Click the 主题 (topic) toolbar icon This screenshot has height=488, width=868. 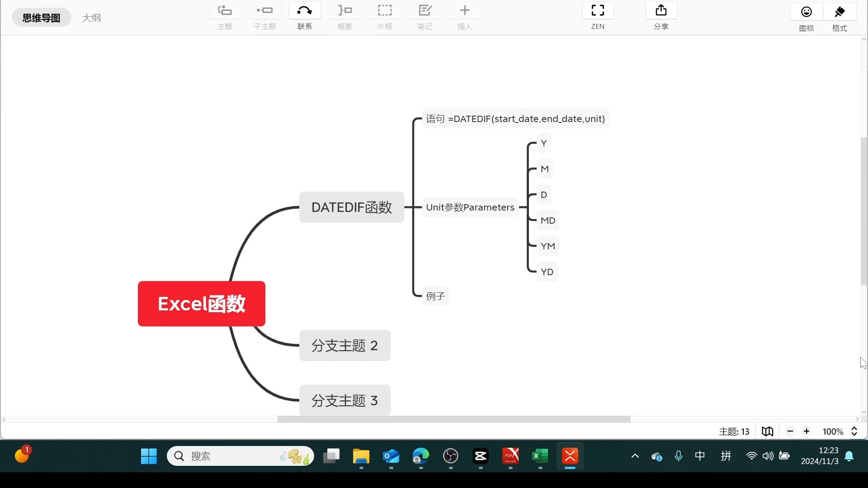click(x=225, y=10)
